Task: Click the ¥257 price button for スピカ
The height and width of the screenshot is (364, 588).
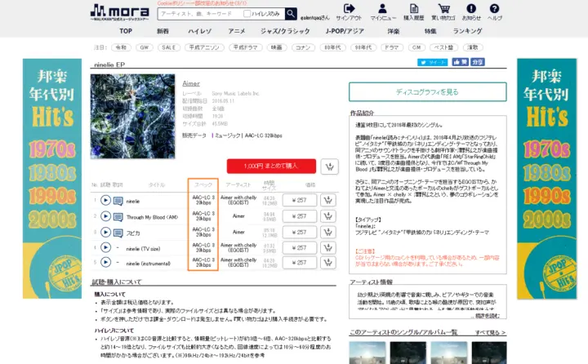Action: pos(300,232)
